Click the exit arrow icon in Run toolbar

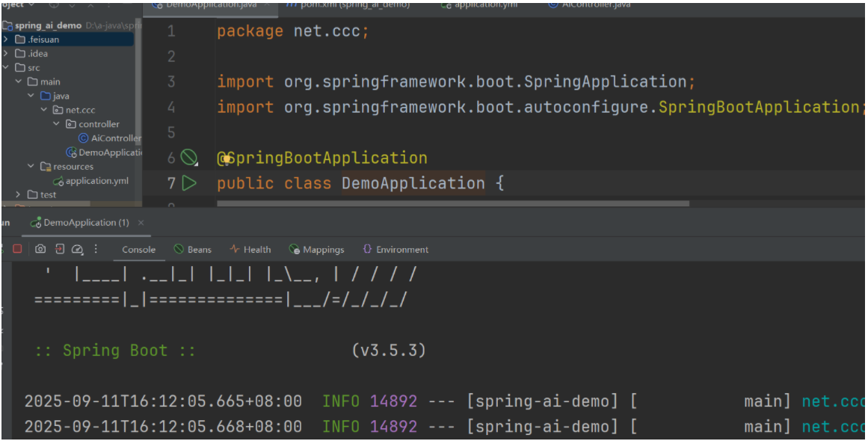coord(59,249)
